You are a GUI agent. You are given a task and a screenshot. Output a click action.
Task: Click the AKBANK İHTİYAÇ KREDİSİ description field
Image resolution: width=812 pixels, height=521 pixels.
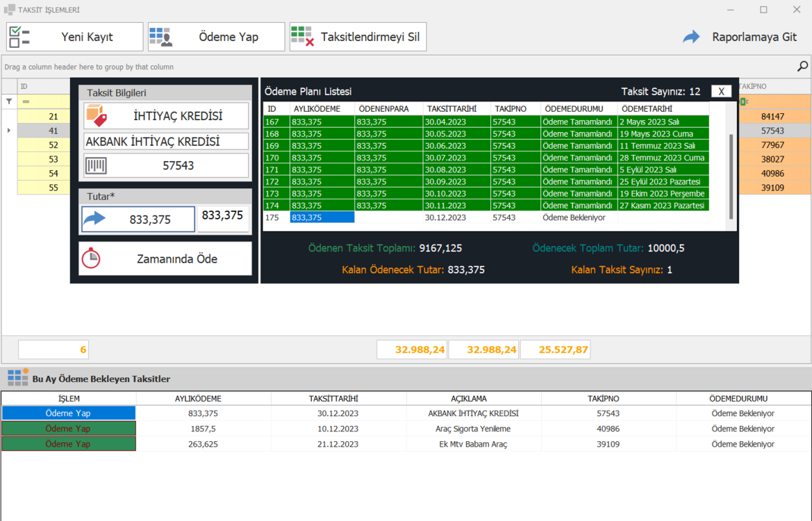[x=166, y=142]
